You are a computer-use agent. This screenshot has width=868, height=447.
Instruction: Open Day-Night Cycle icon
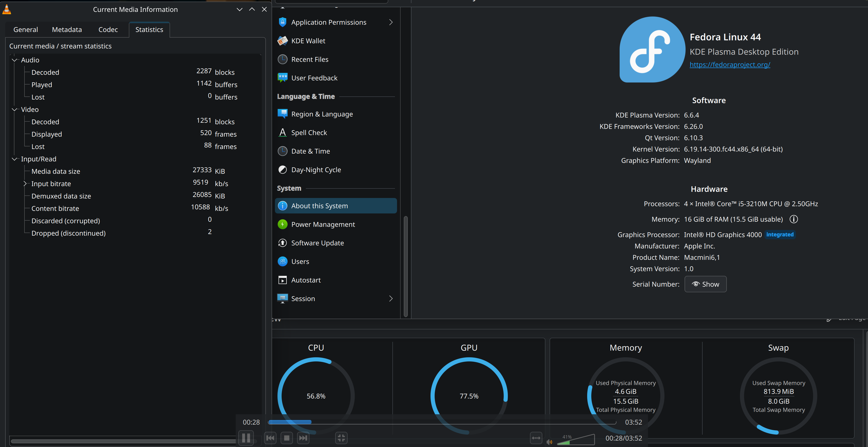[282, 170]
